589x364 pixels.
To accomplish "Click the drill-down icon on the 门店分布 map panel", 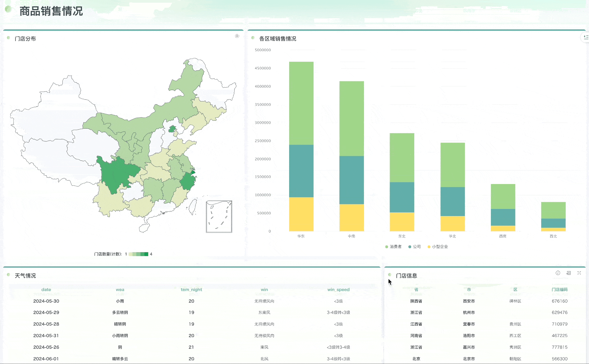I will click(237, 36).
